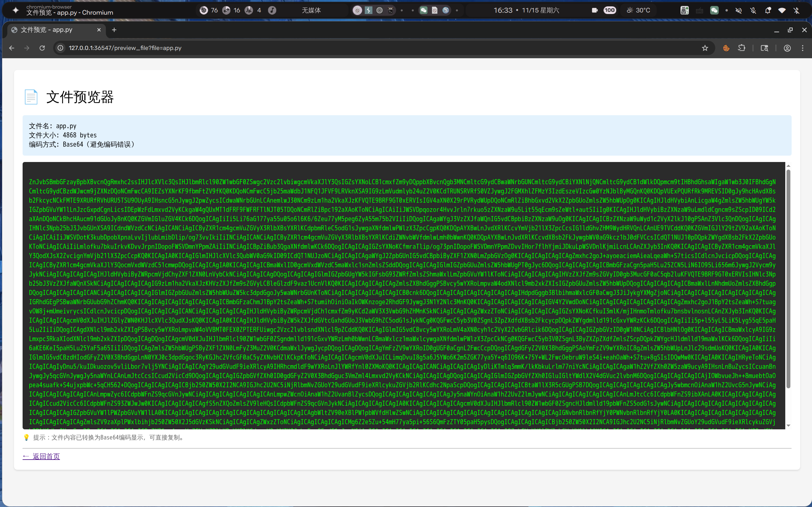
Task: Open Chromium's three-dot menu
Action: tap(803, 48)
